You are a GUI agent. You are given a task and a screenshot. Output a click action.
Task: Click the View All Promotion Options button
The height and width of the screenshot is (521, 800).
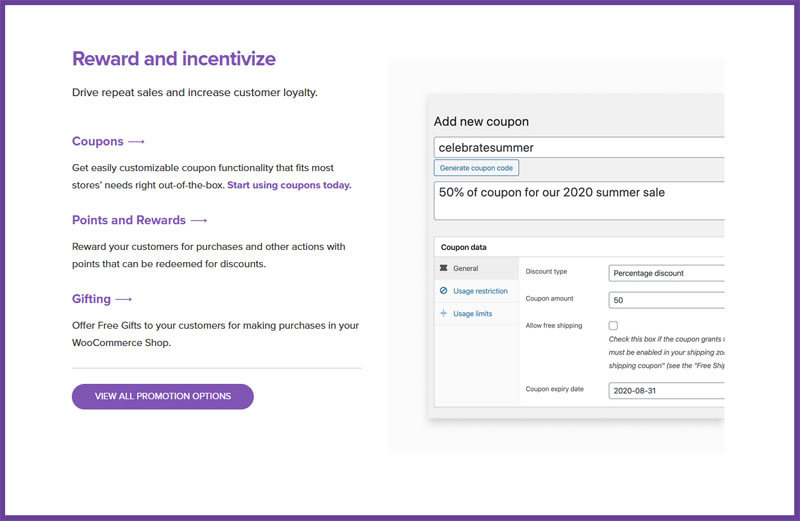tap(163, 396)
